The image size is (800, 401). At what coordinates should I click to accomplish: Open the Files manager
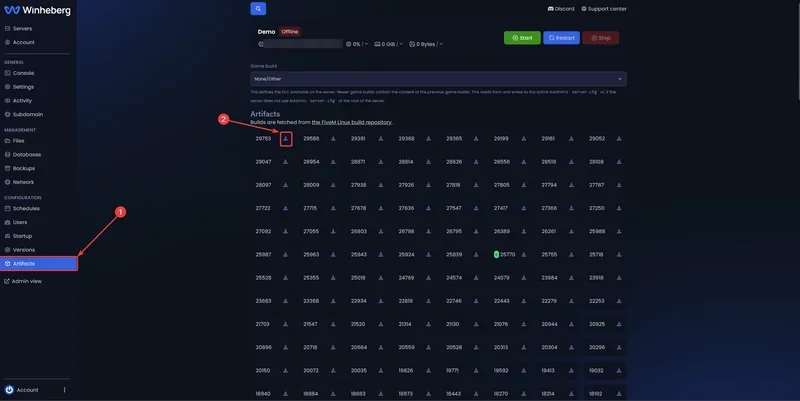[14, 141]
